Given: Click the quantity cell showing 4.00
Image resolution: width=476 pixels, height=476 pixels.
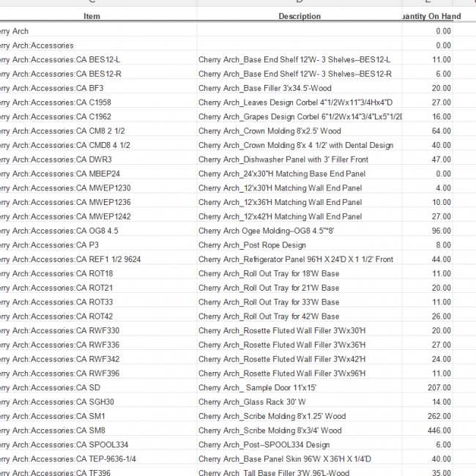Looking at the screenshot, I should click(x=427, y=188).
